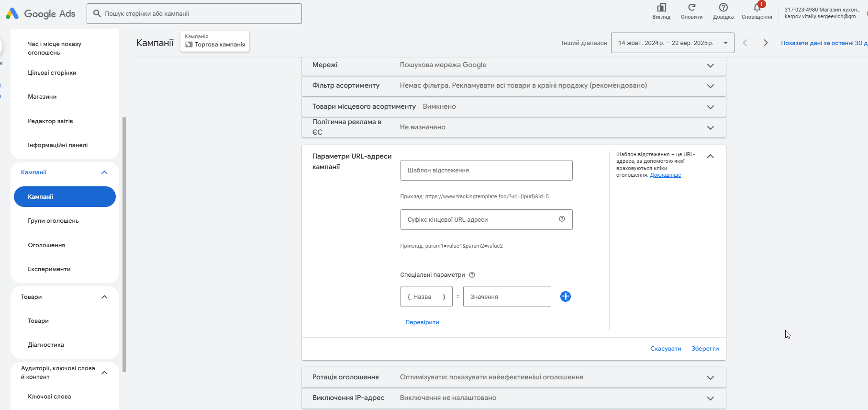Click help icon beside Спеціальні параметри
868x410 pixels.
point(472,275)
